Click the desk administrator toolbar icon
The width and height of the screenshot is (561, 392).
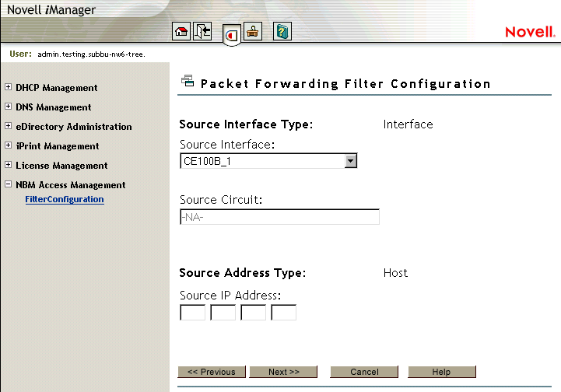tap(253, 32)
